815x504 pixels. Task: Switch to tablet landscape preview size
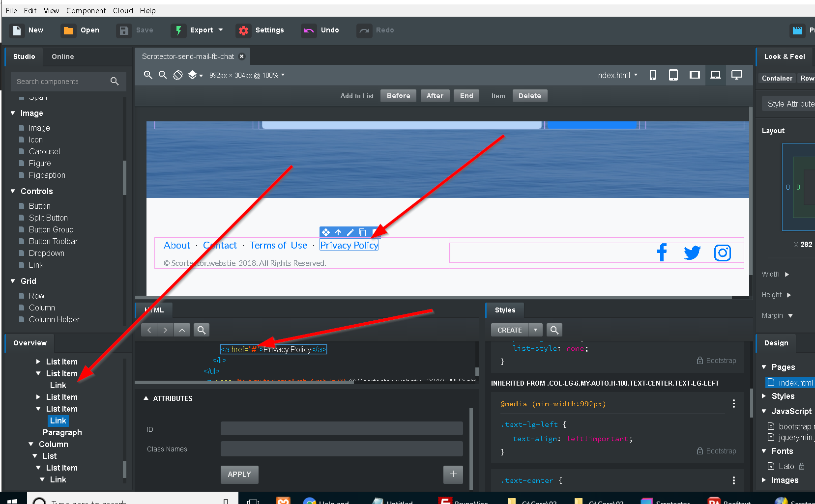695,75
